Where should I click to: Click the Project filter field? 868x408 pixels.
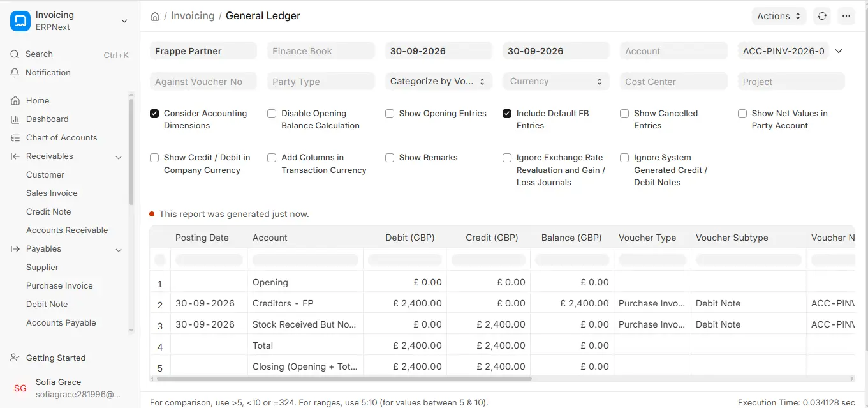click(791, 82)
